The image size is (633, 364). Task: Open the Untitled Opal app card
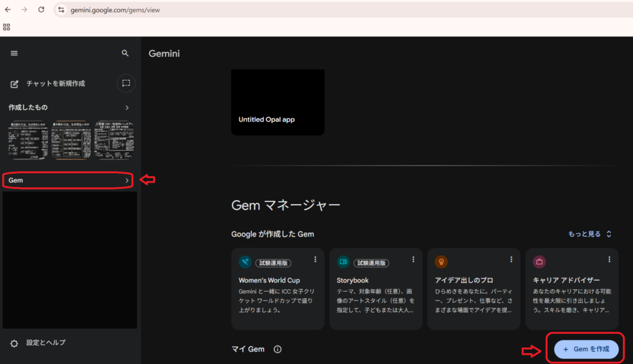pos(278,103)
